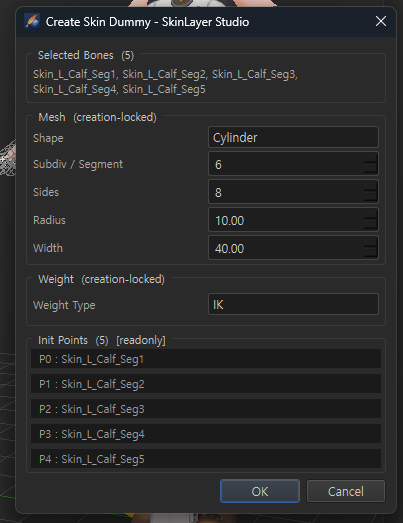This screenshot has width=403, height=523.
Task: Click the Subdiv / Segment label
Action: [78, 164]
